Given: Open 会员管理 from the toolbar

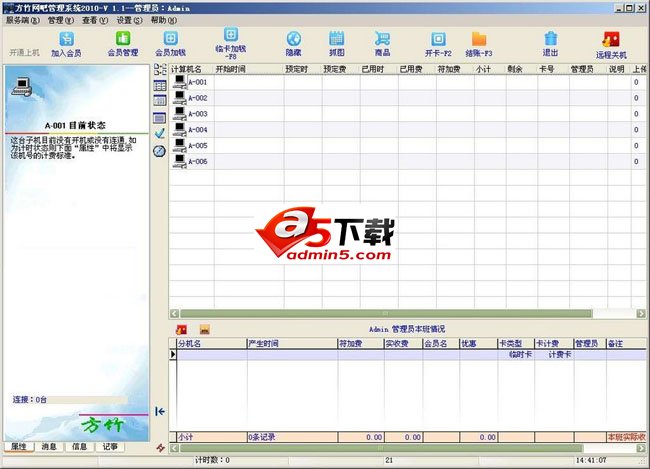Looking at the screenshot, I should coord(123,44).
